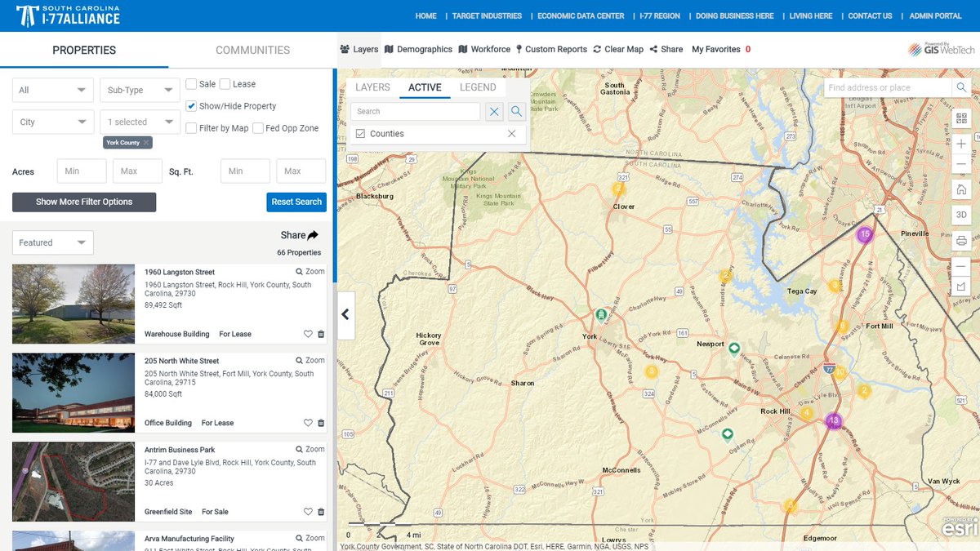Switch to the Communities tab

click(252, 50)
